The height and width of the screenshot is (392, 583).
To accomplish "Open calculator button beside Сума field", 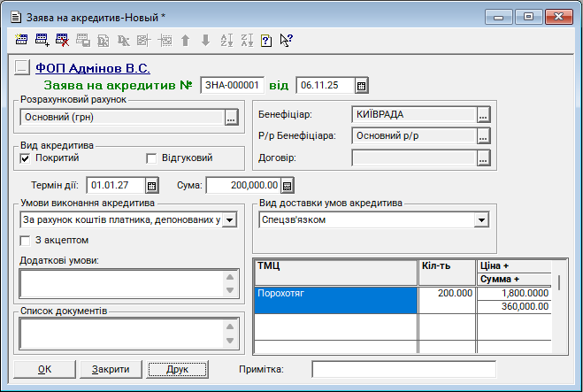I will click(288, 186).
